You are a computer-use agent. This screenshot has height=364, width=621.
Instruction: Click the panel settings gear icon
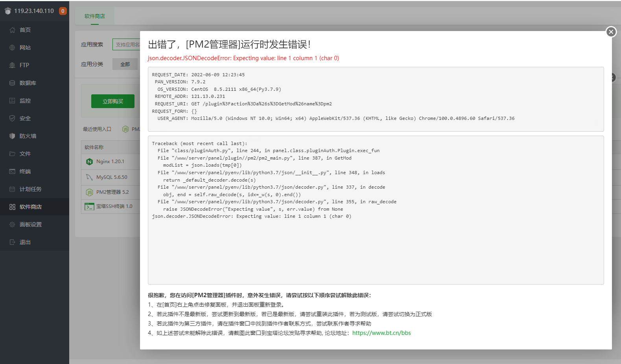(x=12, y=224)
